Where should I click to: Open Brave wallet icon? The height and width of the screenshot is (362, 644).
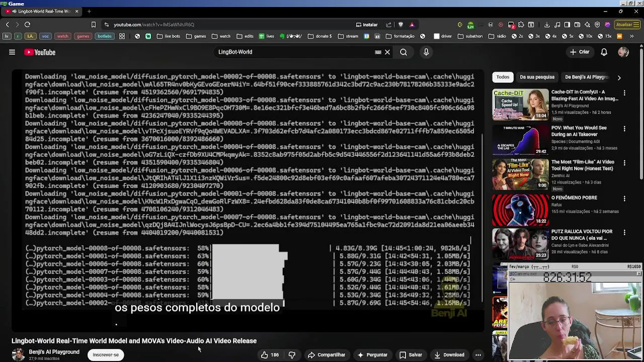pos(577,25)
